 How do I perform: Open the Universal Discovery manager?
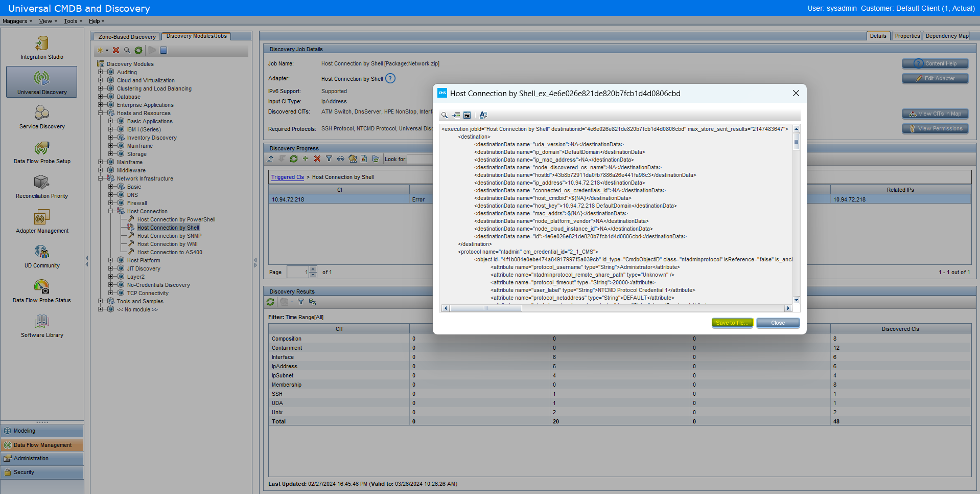click(41, 81)
